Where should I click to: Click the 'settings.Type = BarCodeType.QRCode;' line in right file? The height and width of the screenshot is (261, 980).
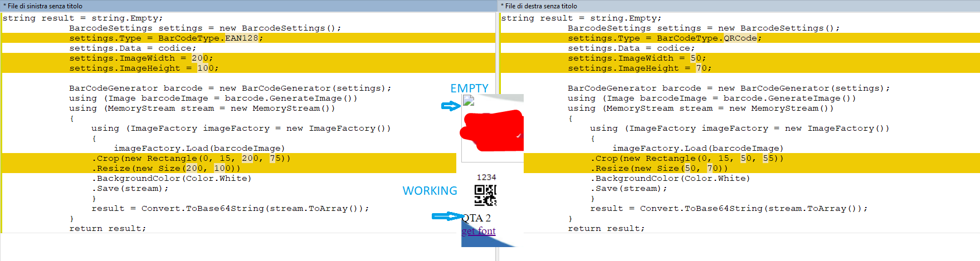pyautogui.click(x=665, y=38)
